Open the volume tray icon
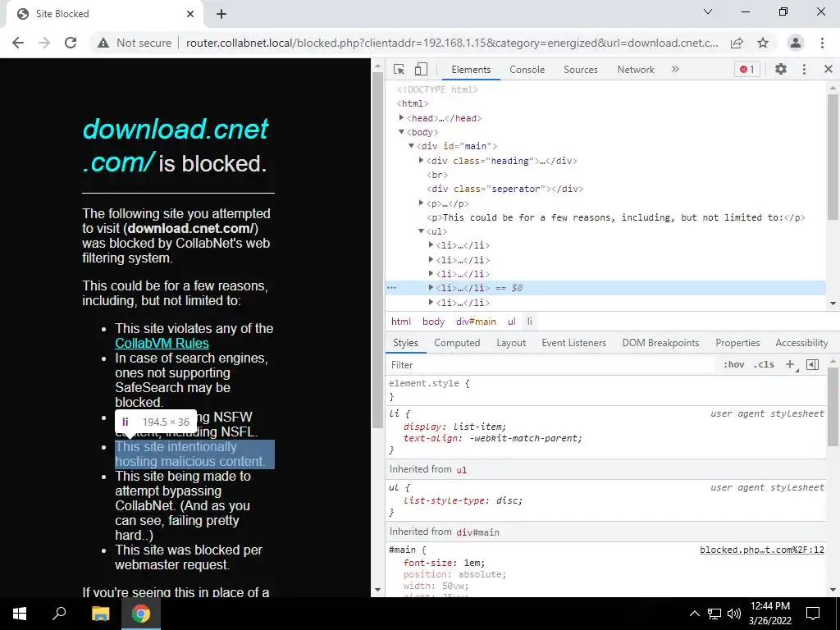Viewport: 840px width, 630px height. click(734, 614)
